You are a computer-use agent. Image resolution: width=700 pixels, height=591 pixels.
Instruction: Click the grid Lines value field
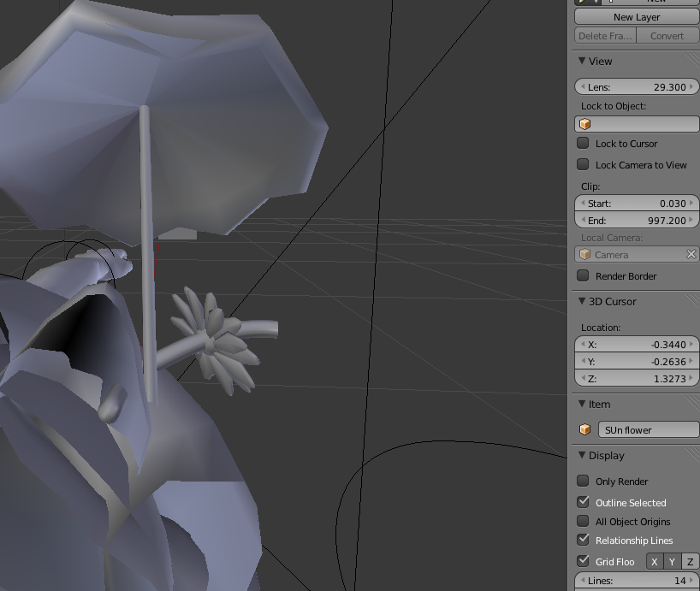(637, 581)
